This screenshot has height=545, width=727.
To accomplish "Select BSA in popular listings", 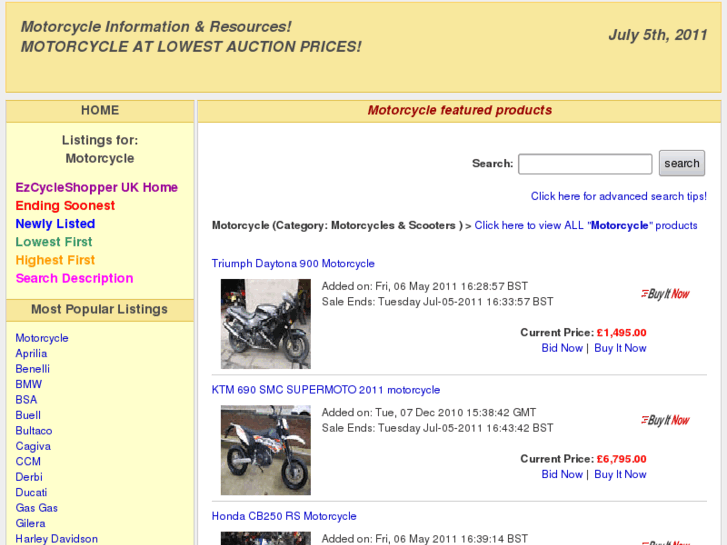I will tap(26, 400).
